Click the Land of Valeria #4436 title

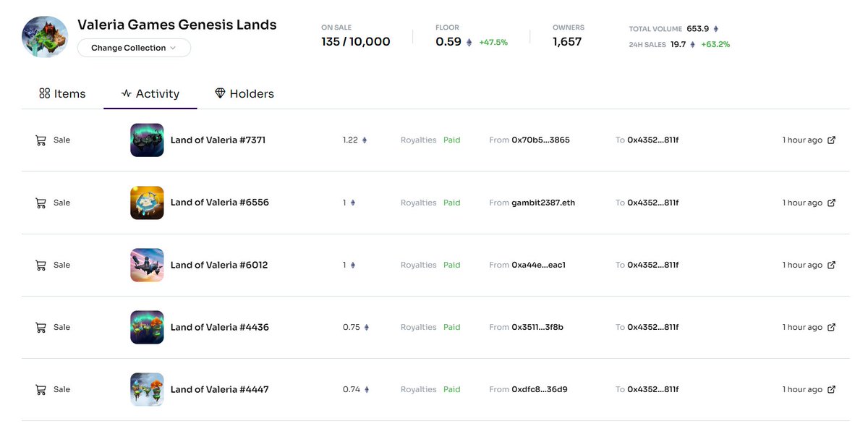click(x=220, y=327)
